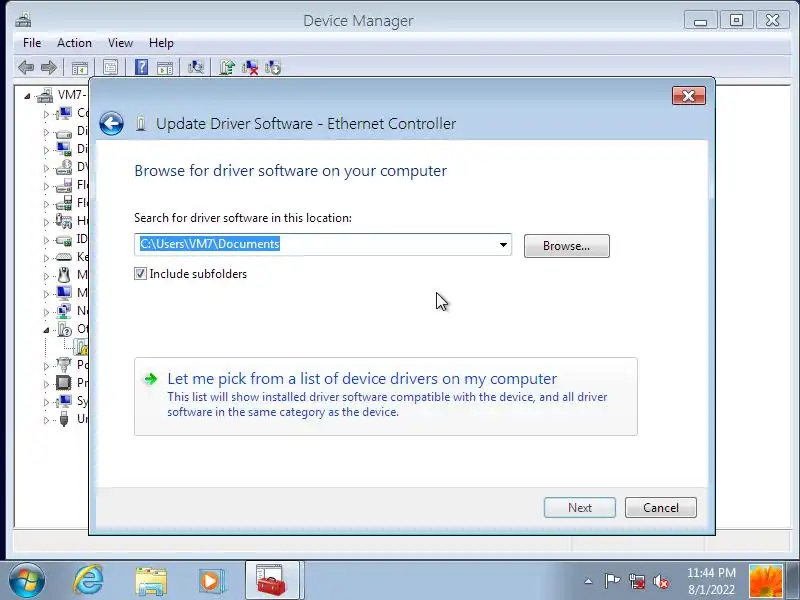Open the Help menu

[x=161, y=43]
